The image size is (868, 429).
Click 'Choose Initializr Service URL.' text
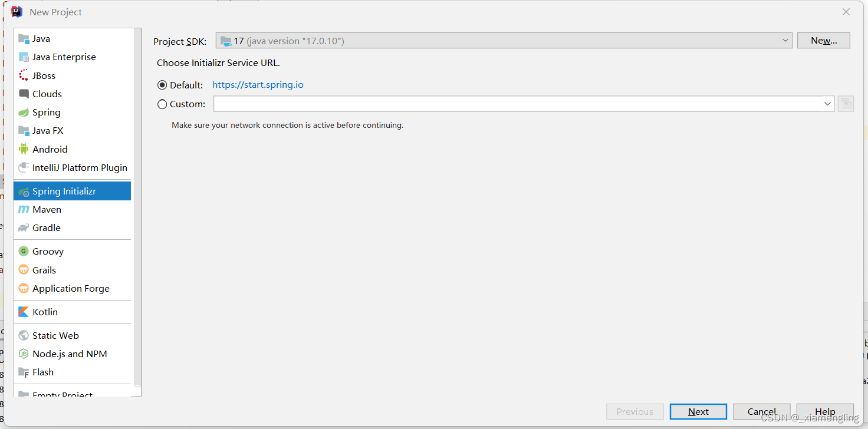[218, 63]
